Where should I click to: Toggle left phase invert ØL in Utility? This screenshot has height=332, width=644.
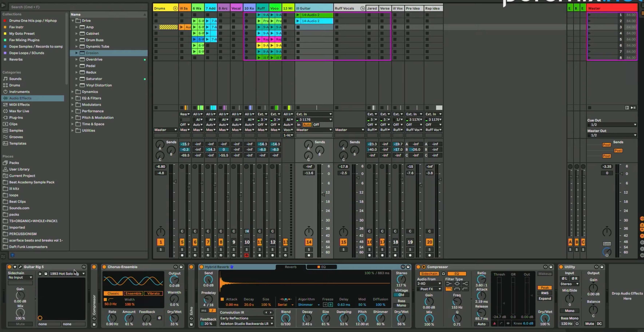coord(564,278)
